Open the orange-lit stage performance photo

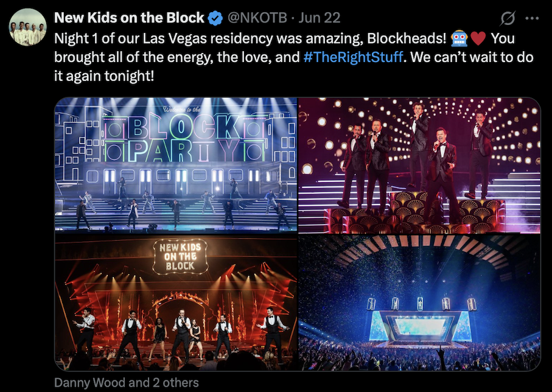click(x=176, y=303)
